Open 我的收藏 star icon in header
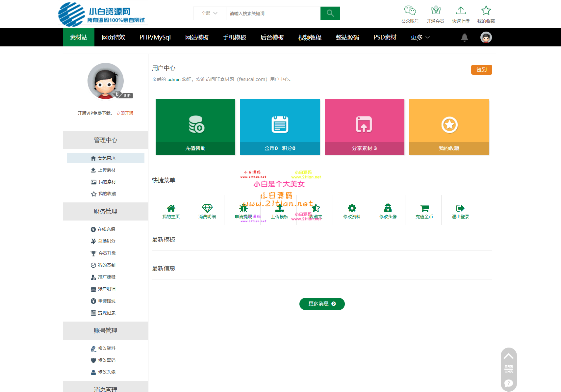Screen dimensions: 561x392 [486, 11]
